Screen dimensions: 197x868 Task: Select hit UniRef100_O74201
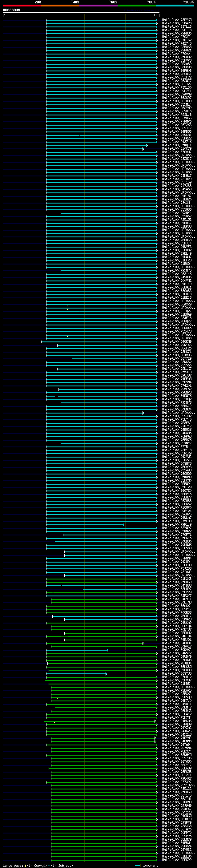tap(177, 386)
